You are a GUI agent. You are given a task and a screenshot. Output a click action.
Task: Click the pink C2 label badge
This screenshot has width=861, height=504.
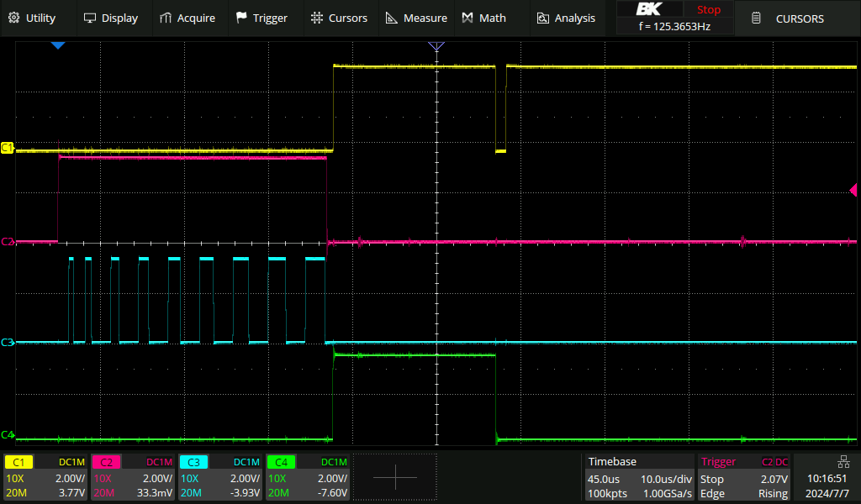click(x=106, y=462)
